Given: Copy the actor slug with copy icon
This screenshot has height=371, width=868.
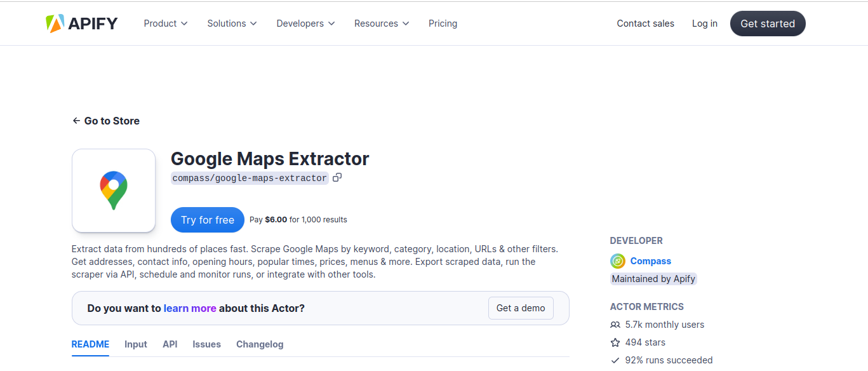Looking at the screenshot, I should 337,178.
